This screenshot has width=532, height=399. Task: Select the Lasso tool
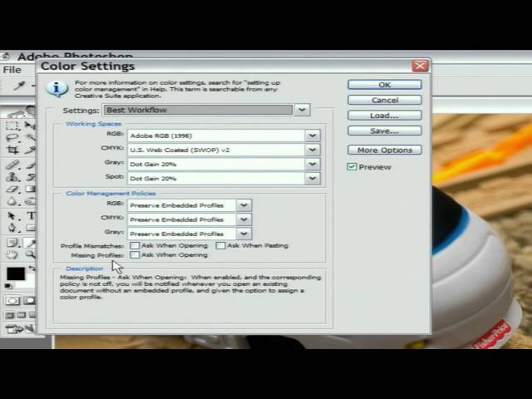pos(12,138)
